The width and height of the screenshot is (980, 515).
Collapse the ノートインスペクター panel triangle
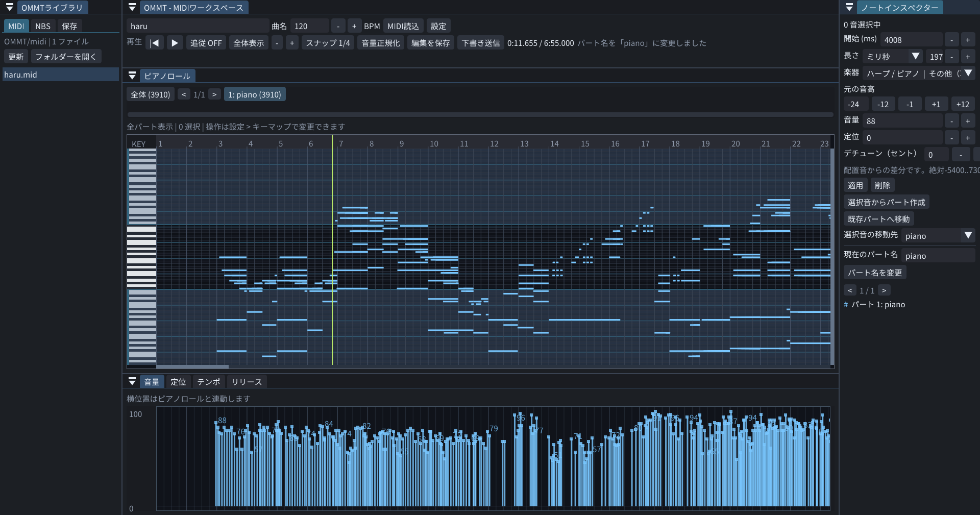click(849, 8)
